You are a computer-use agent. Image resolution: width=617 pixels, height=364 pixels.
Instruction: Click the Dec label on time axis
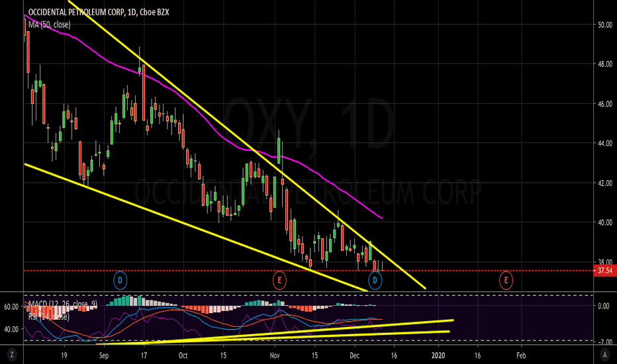[x=355, y=355]
